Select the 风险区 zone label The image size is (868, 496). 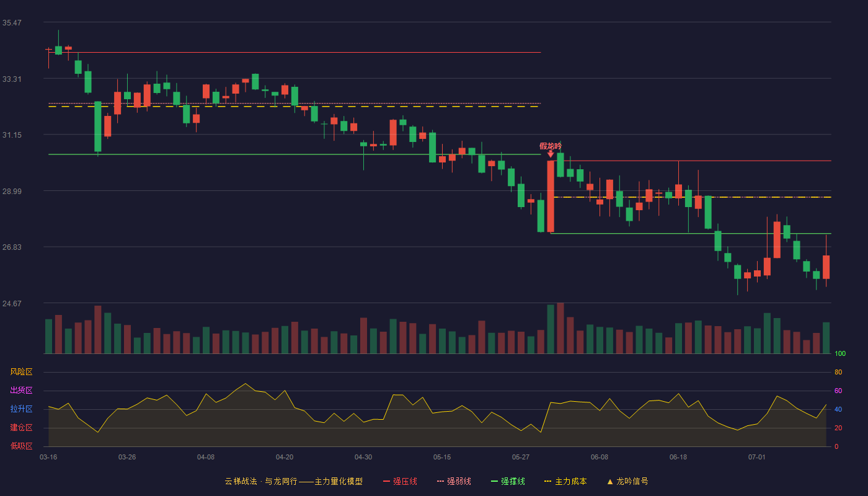coord(21,372)
